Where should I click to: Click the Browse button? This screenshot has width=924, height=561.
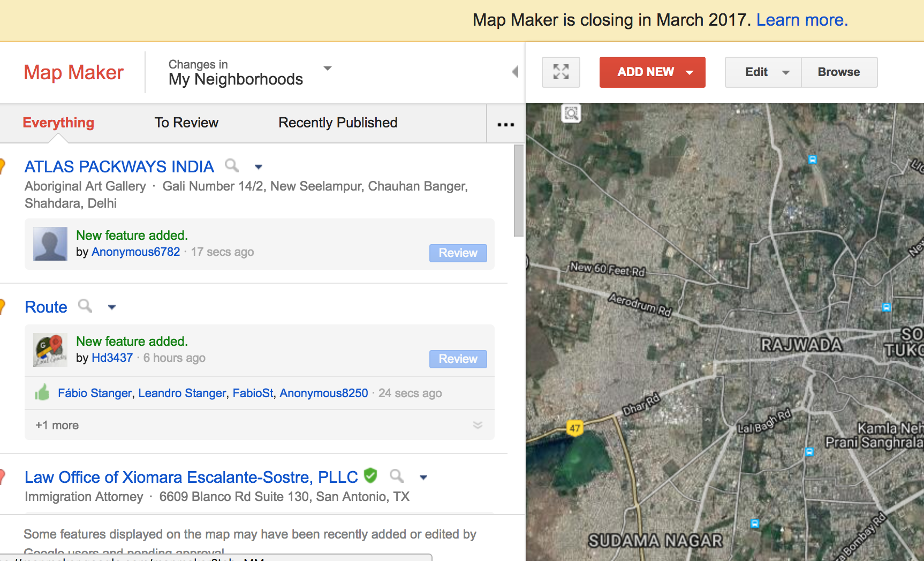pyautogui.click(x=839, y=72)
